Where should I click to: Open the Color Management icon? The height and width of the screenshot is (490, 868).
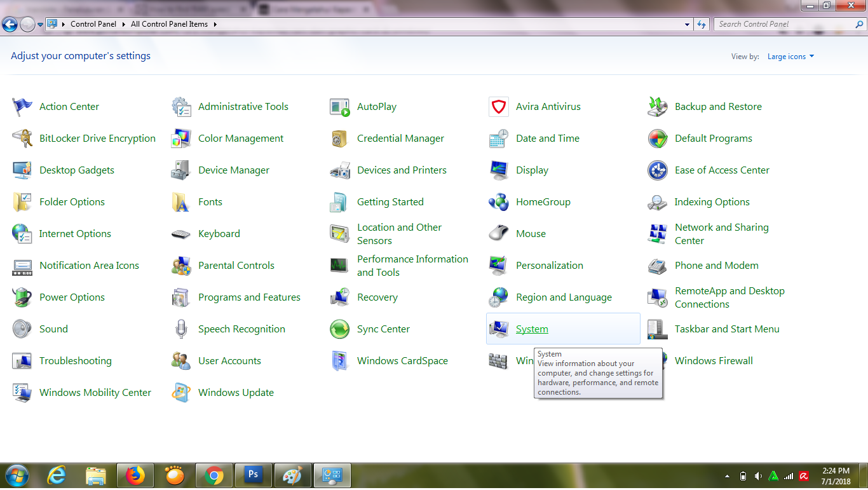(x=181, y=139)
